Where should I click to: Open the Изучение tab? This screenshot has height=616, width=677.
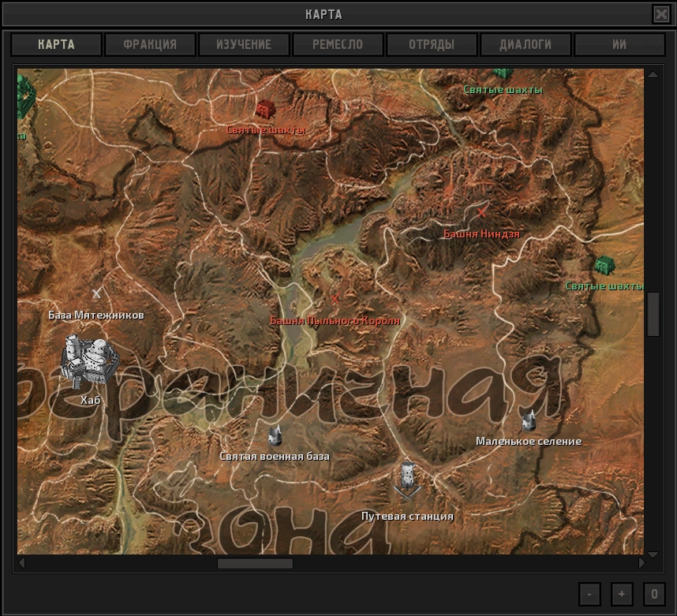coord(244,45)
